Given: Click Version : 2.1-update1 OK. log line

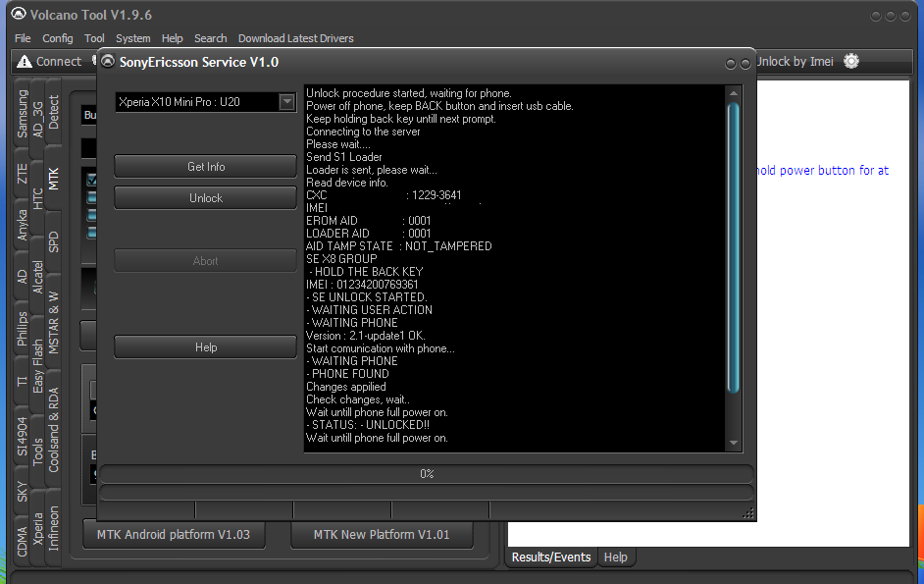Looking at the screenshot, I should pos(365,336).
